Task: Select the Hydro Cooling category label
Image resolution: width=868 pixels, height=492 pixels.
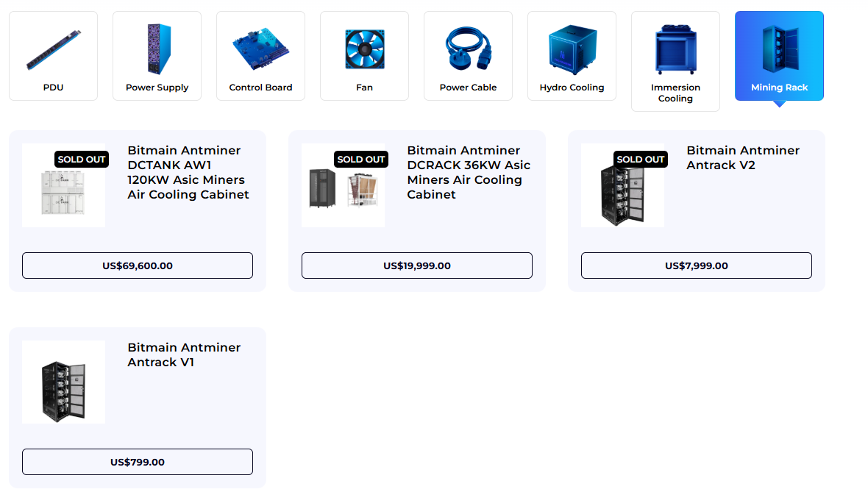Action: click(572, 88)
